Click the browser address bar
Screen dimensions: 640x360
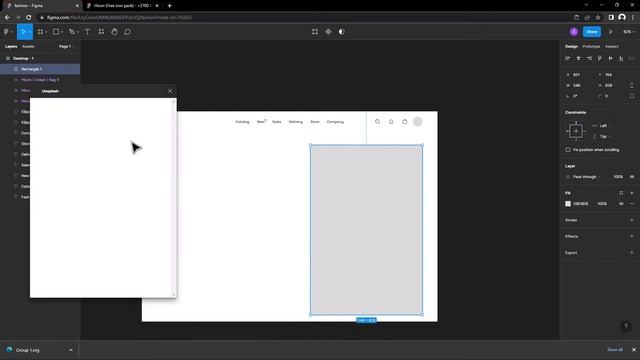pyautogui.click(x=302, y=18)
